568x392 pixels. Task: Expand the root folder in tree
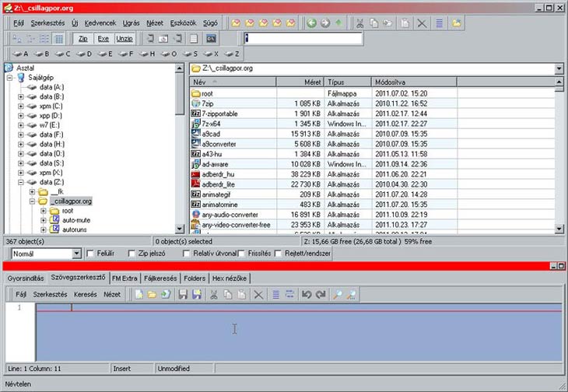(44, 211)
